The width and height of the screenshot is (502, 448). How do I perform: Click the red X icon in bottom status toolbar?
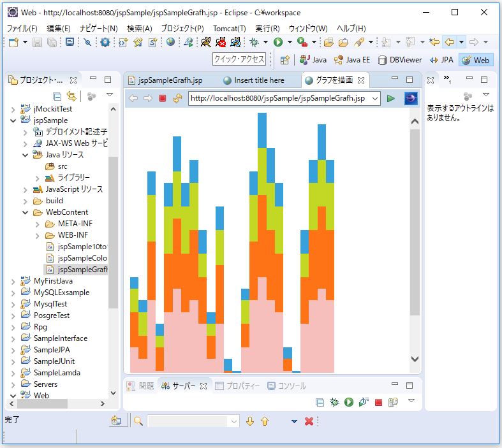(309, 421)
